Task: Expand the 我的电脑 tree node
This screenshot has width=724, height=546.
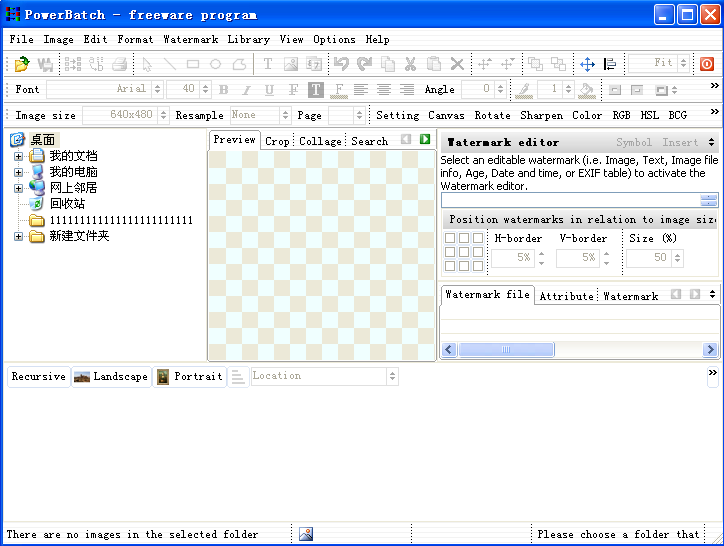Action: (x=18, y=172)
